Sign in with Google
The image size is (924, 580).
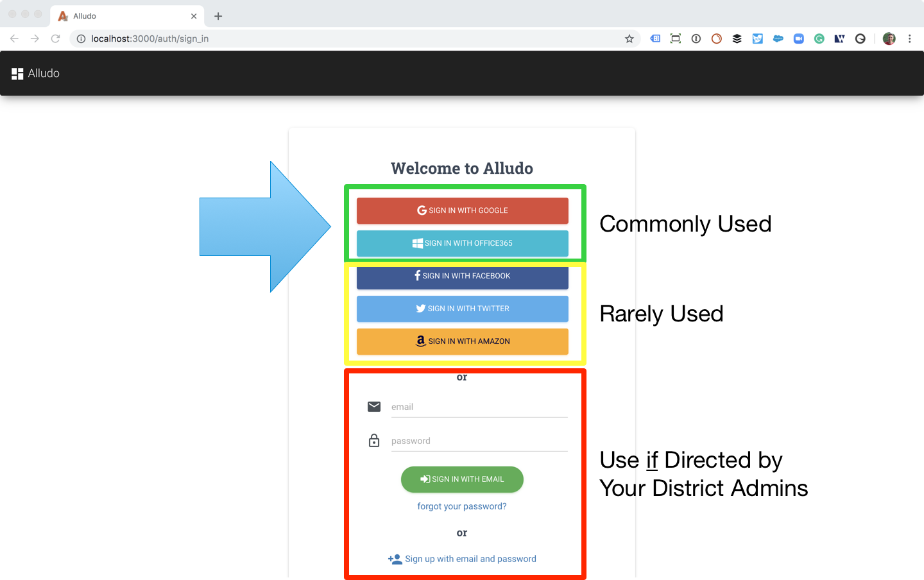click(x=463, y=210)
